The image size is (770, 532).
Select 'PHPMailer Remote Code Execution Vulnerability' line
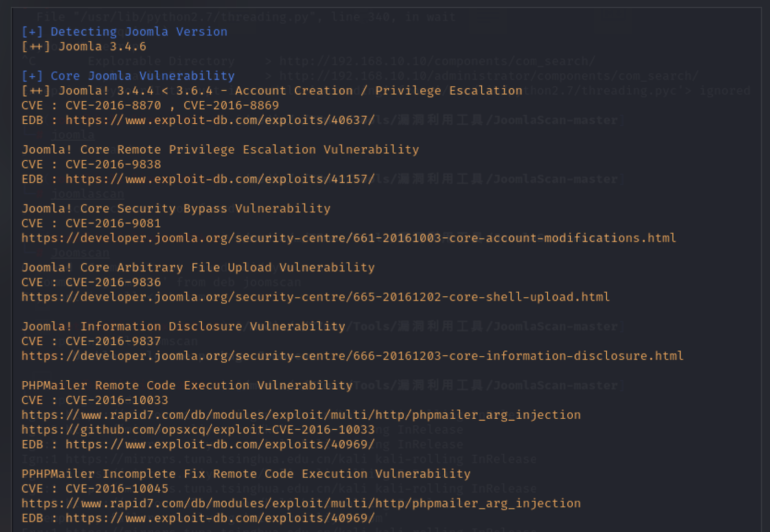click(187, 385)
